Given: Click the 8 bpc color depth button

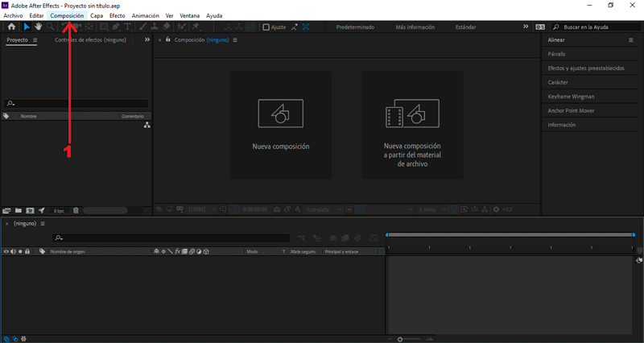Looking at the screenshot, I should click(x=59, y=211).
